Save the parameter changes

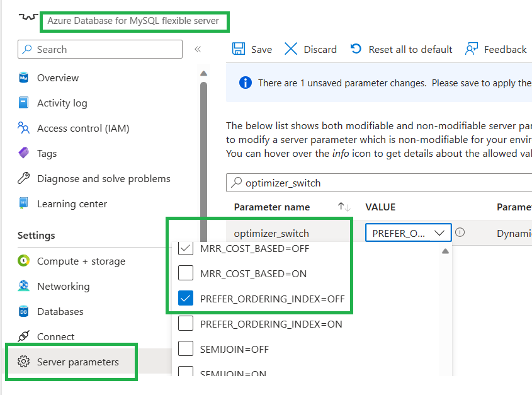pos(252,49)
